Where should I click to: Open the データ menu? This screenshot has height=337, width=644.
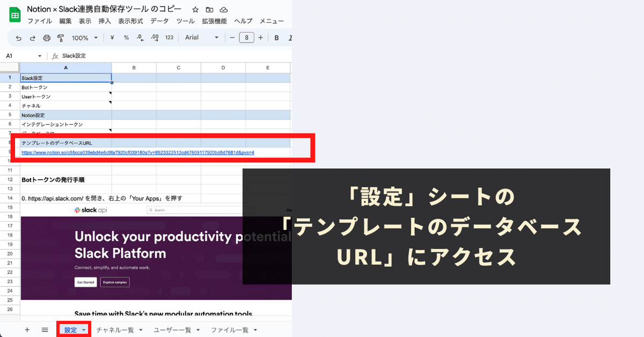(159, 21)
